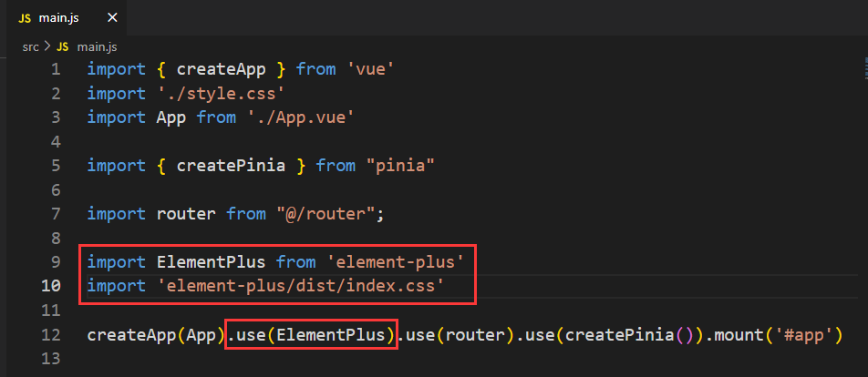Click .use(router) call on line 12
This screenshot has height=377, width=868.
[x=458, y=334]
